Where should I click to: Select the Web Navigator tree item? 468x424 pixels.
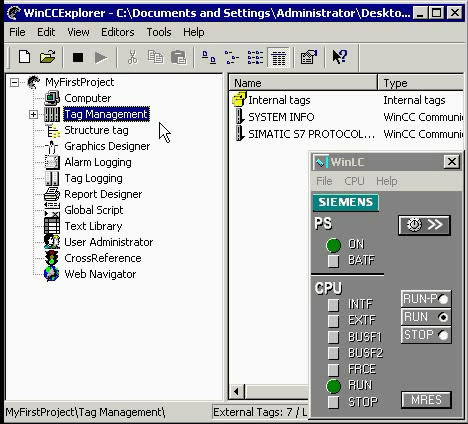[100, 274]
